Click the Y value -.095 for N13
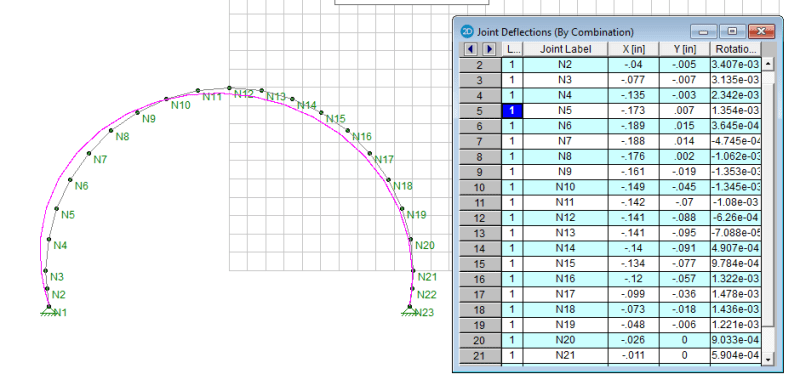The image size is (800, 391). tap(685, 233)
